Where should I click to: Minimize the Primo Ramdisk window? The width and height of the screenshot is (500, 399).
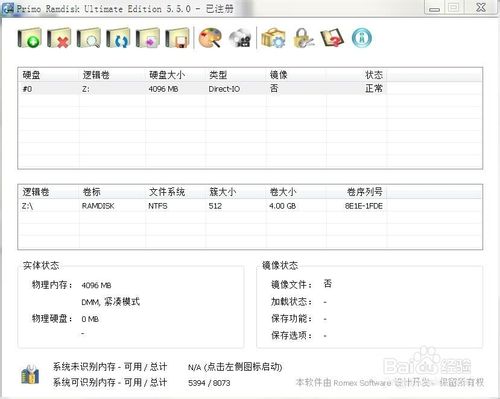tap(434, 8)
